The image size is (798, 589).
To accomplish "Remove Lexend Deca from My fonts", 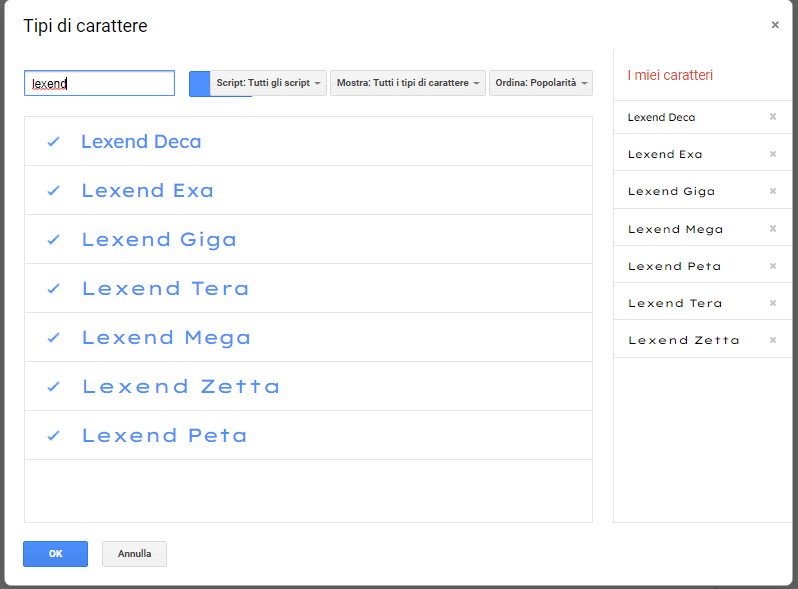I will (x=772, y=117).
